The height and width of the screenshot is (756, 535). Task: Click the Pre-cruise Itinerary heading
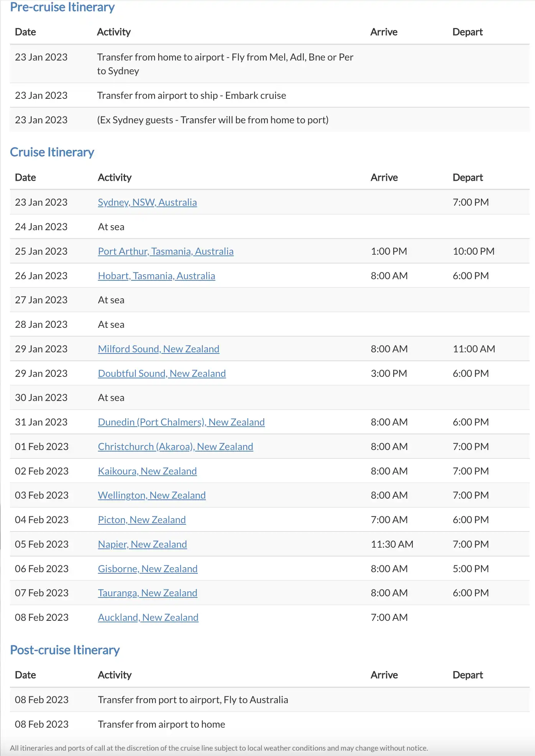62,7
